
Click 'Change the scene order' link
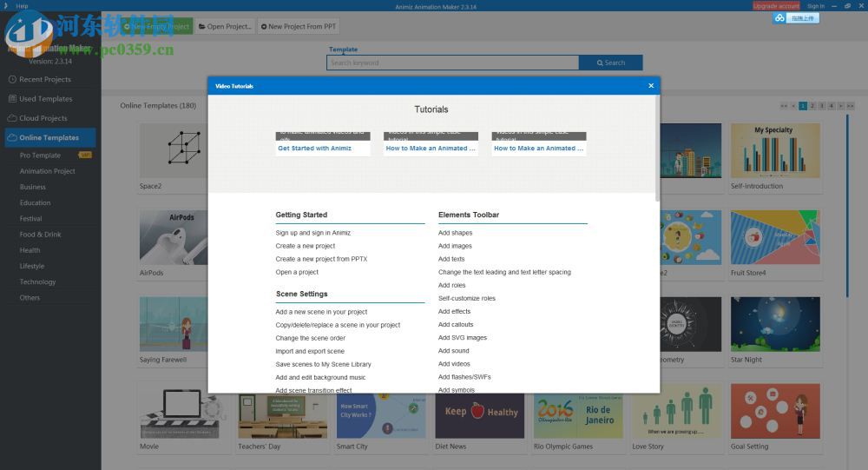tap(310, 338)
